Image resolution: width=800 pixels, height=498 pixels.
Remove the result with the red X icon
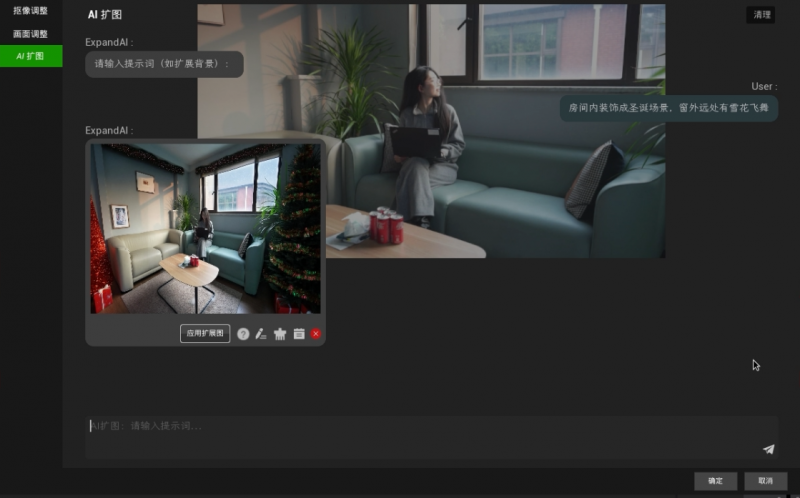(x=316, y=334)
